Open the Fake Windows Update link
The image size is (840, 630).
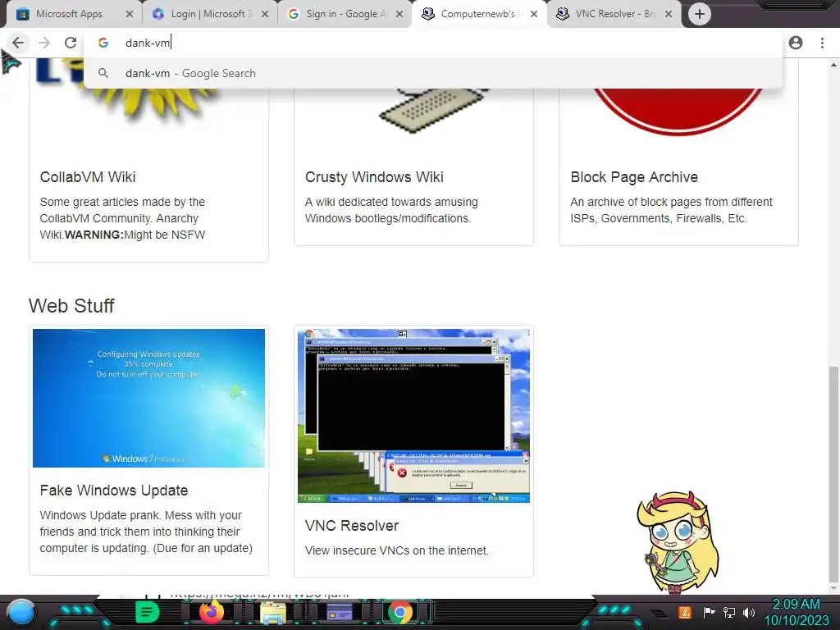click(113, 491)
